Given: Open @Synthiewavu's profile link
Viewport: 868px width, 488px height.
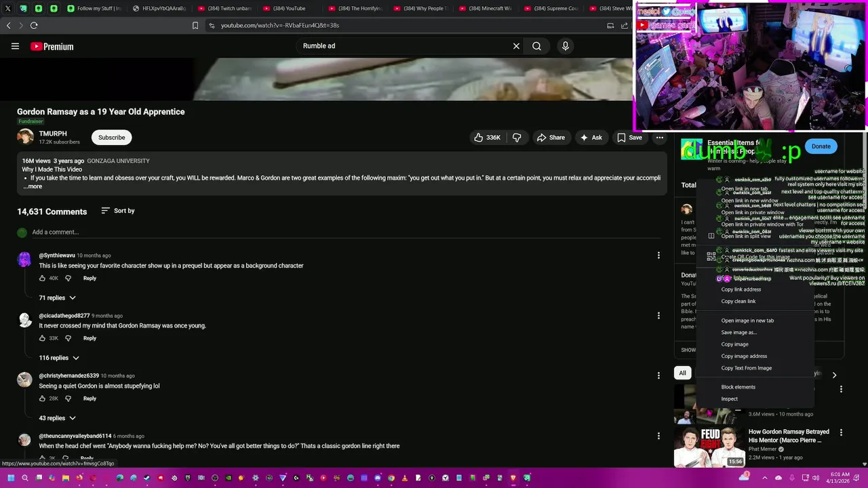Looking at the screenshot, I should coord(57,256).
